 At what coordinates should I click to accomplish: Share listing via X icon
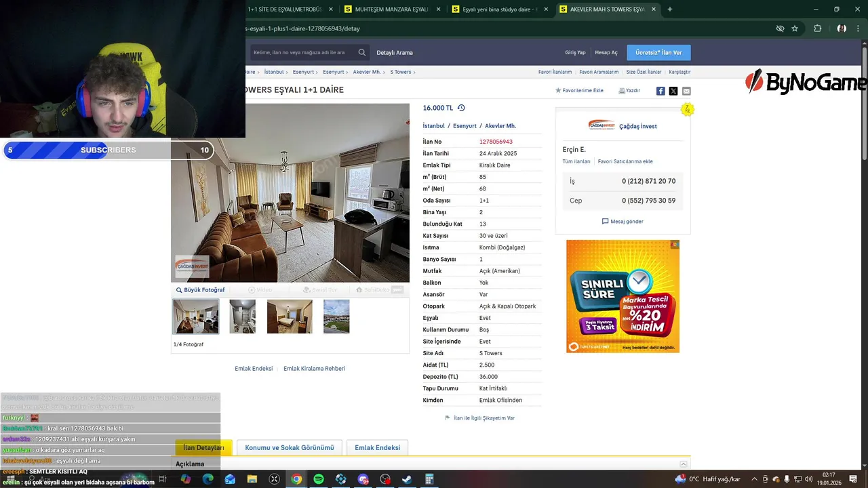673,91
